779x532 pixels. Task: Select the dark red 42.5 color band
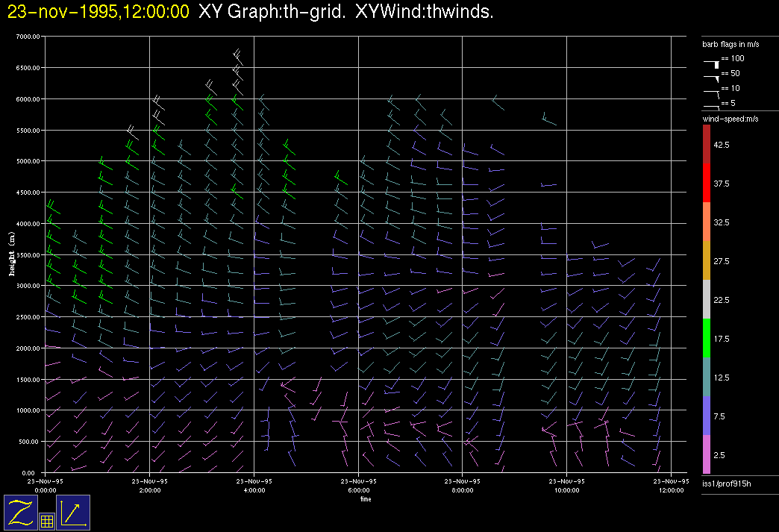click(x=707, y=144)
